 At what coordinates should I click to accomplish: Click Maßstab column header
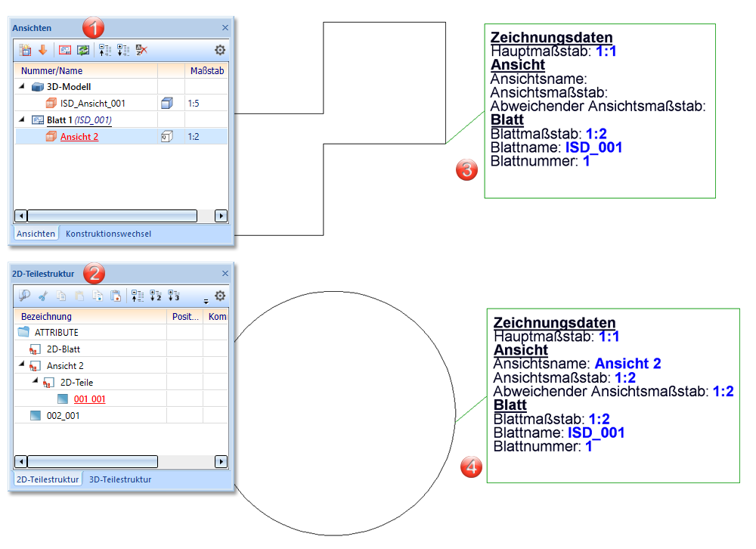click(207, 70)
